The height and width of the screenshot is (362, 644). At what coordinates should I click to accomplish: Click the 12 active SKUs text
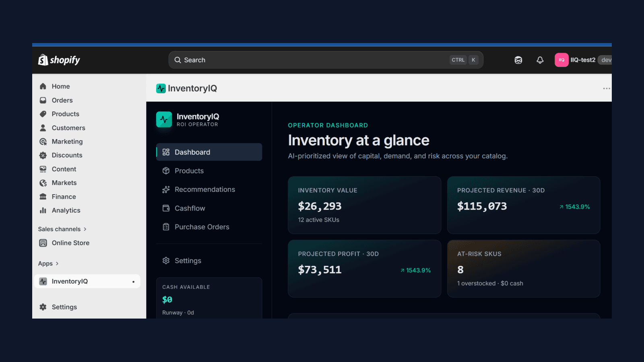(319, 220)
